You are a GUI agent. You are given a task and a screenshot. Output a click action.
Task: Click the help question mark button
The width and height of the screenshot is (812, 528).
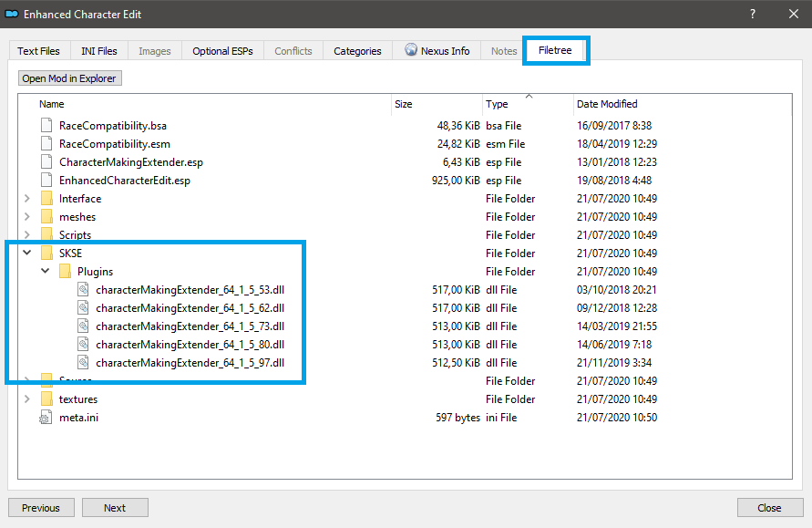coord(753,14)
